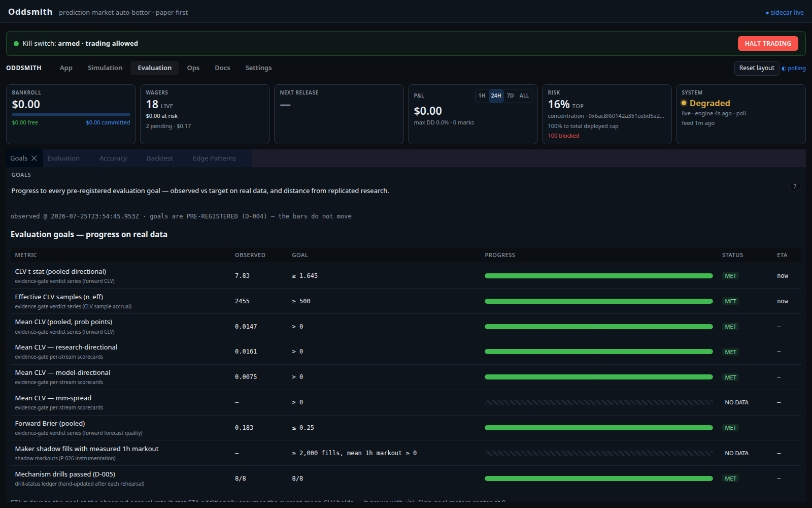Select the 24H P&L range
The height and width of the screenshot is (508, 812).
coord(496,96)
